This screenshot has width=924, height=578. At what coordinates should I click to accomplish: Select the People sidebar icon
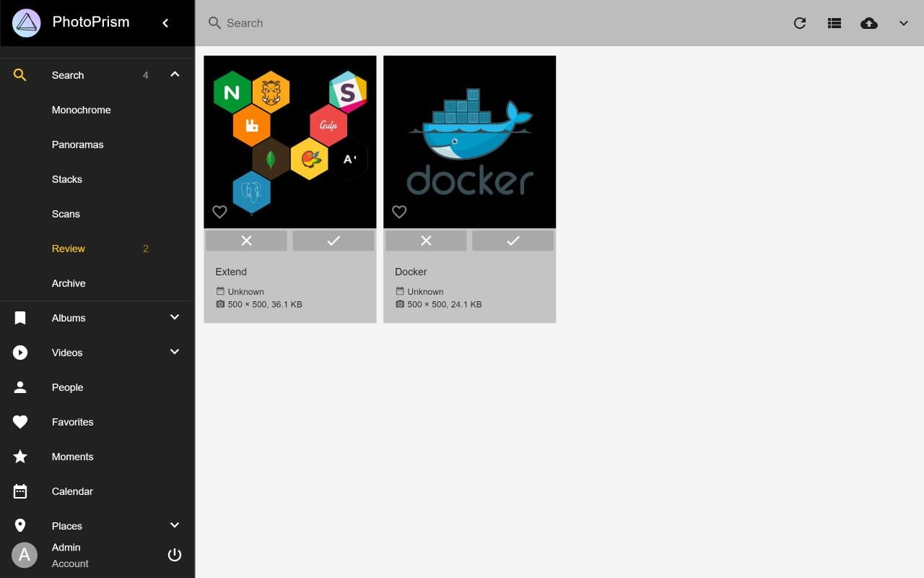tap(19, 387)
